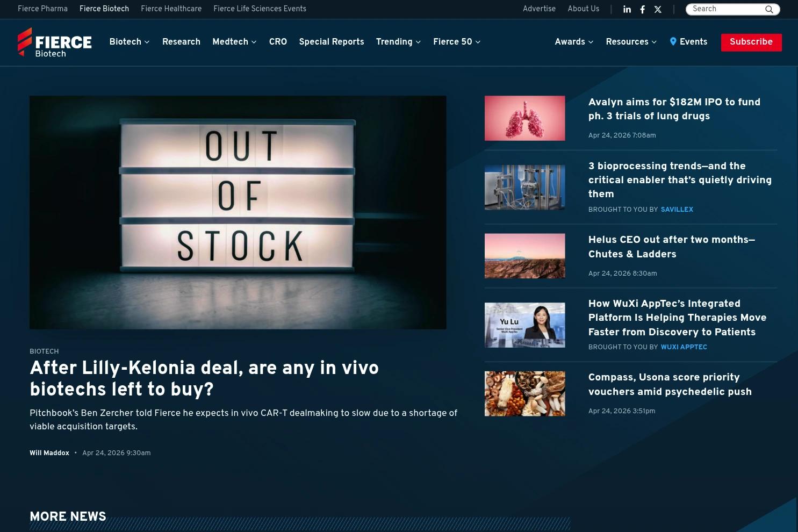Expand the Fierce 50 dropdown menu
The width and height of the screenshot is (798, 532).
tap(457, 42)
